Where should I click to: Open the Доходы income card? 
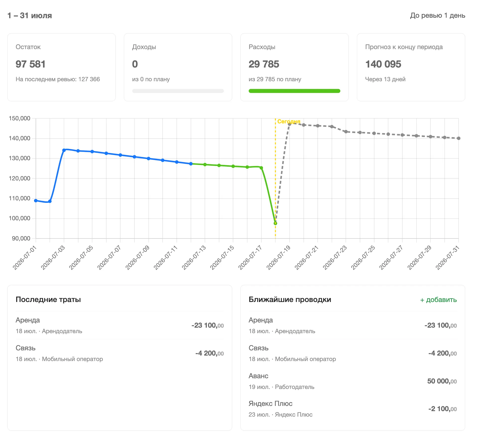178,67
